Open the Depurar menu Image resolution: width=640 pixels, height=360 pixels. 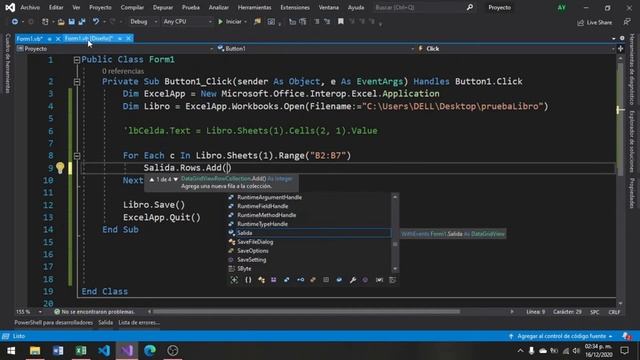(163, 7)
